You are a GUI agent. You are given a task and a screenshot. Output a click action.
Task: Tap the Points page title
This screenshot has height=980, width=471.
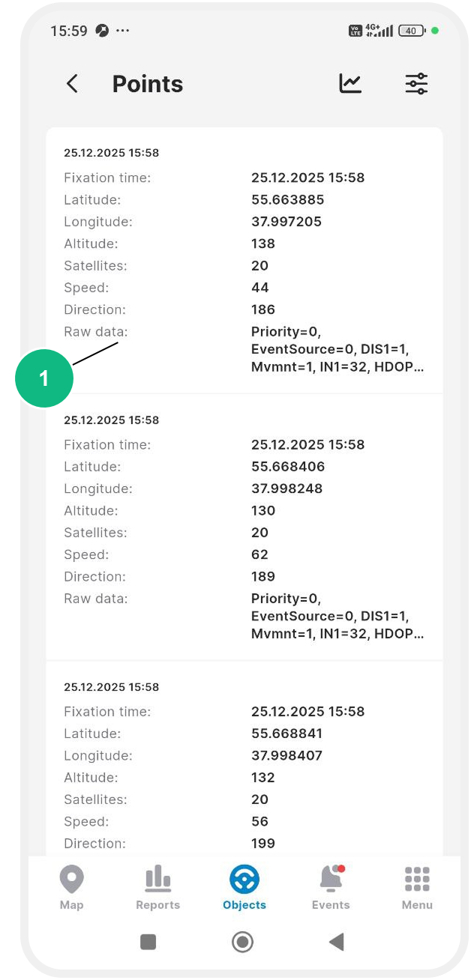click(x=148, y=84)
